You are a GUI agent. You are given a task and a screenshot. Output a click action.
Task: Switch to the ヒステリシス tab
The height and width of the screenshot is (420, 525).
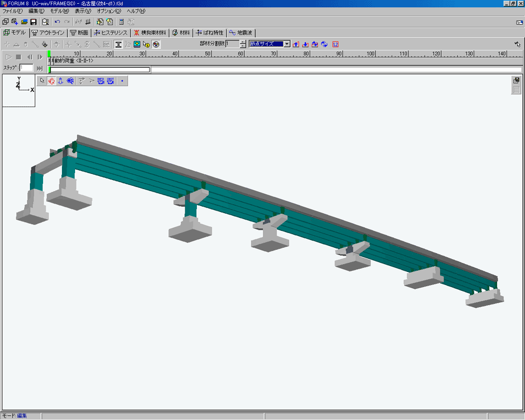click(x=111, y=33)
